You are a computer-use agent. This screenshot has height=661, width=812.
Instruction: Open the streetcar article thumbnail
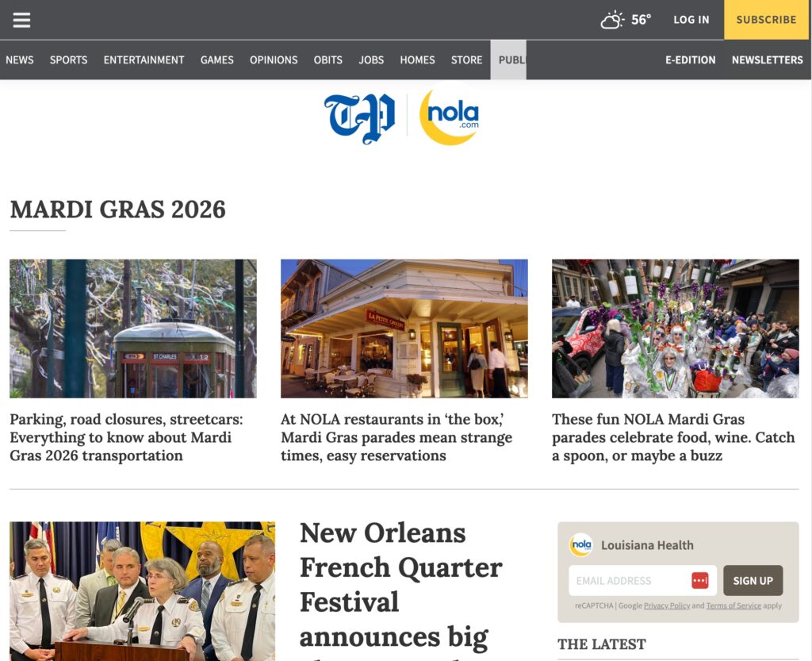click(x=132, y=329)
